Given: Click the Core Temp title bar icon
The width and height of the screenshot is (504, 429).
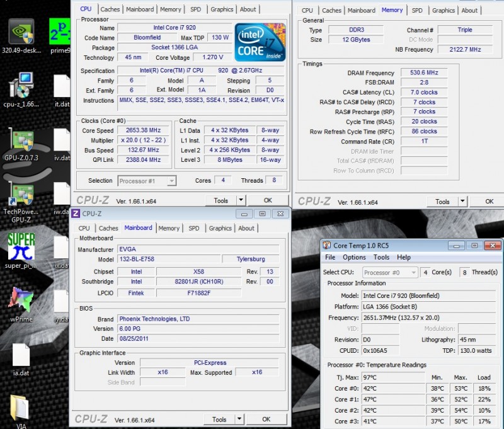Looking at the screenshot, I should point(326,245).
